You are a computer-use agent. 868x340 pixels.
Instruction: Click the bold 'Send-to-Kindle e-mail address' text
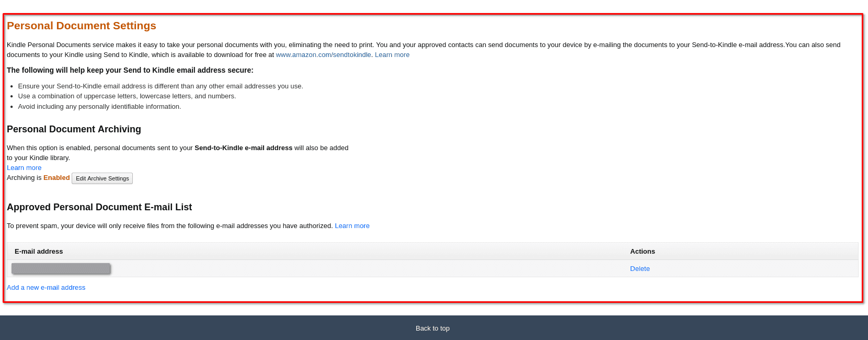coord(243,148)
